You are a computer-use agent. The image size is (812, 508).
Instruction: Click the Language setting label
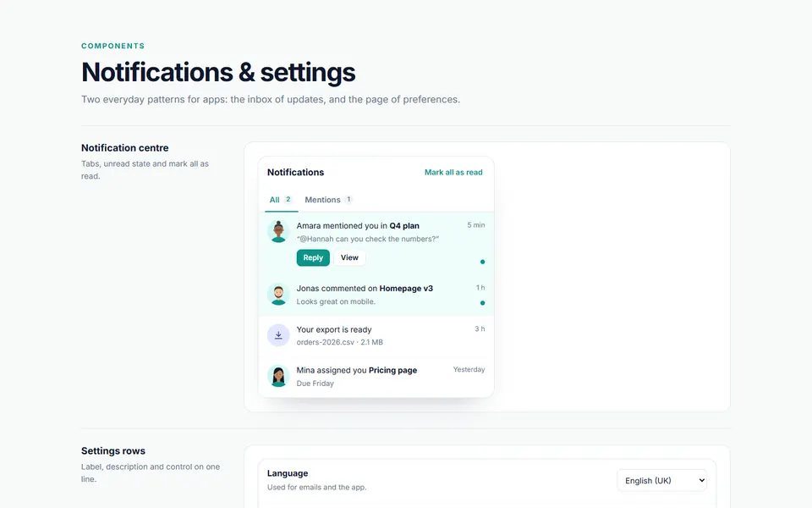(x=288, y=473)
